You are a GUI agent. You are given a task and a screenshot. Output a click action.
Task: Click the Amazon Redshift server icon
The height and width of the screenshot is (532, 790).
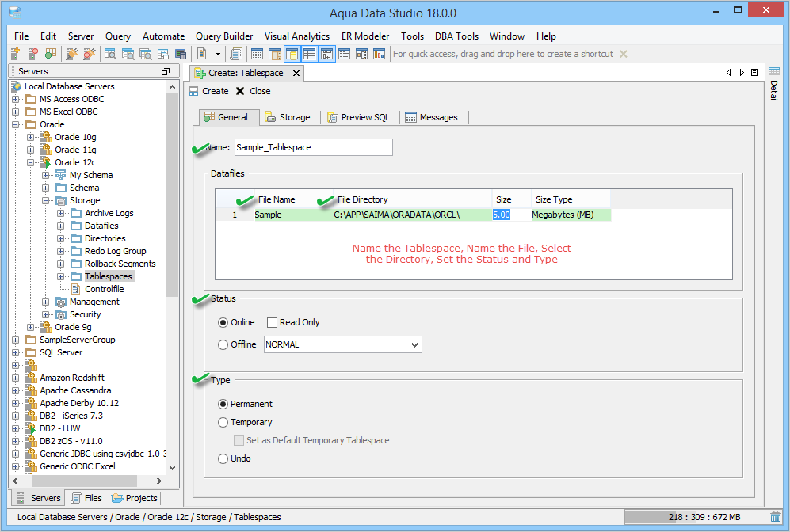31,378
